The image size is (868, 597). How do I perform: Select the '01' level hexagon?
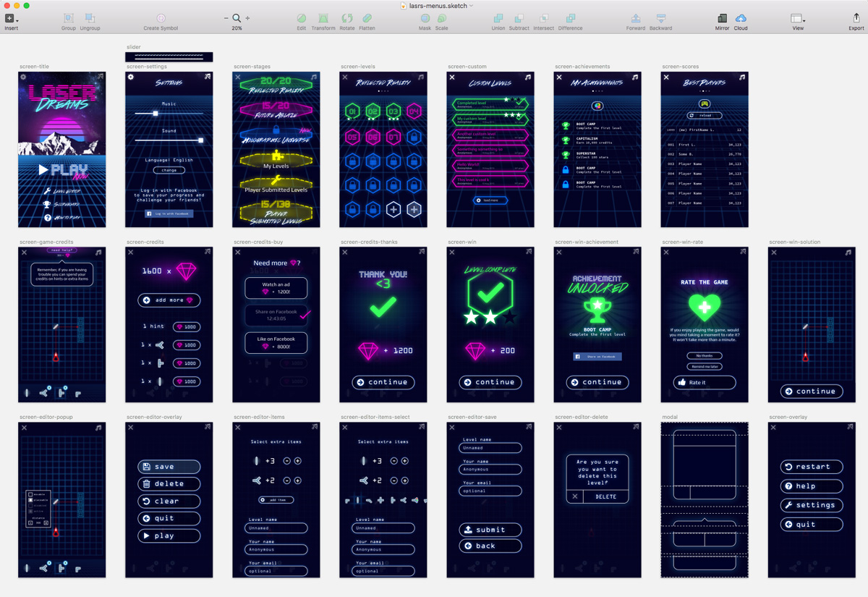click(352, 111)
